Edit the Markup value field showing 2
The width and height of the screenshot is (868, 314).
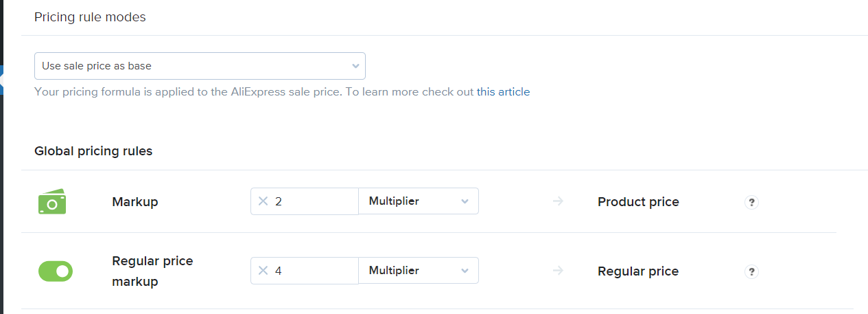(305, 201)
